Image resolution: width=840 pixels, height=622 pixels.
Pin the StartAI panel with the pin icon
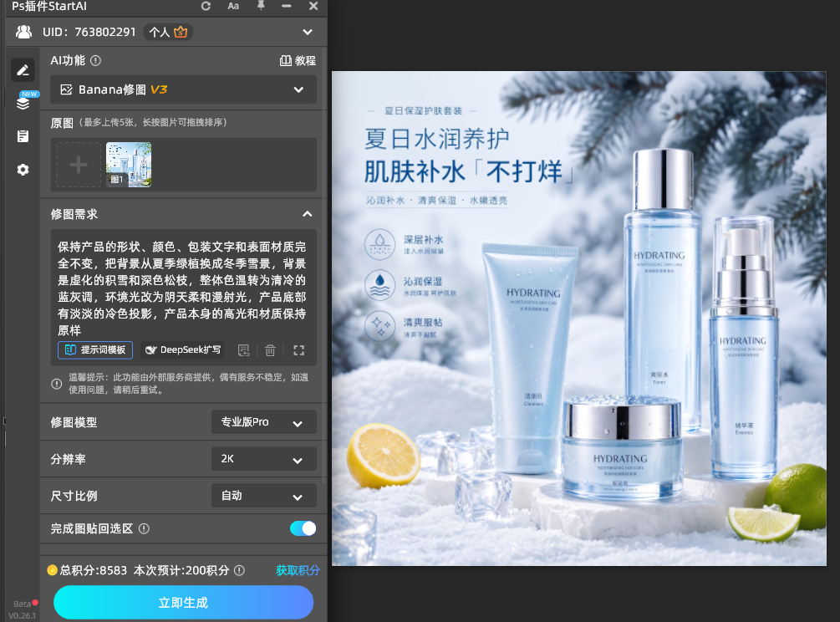[260, 5]
